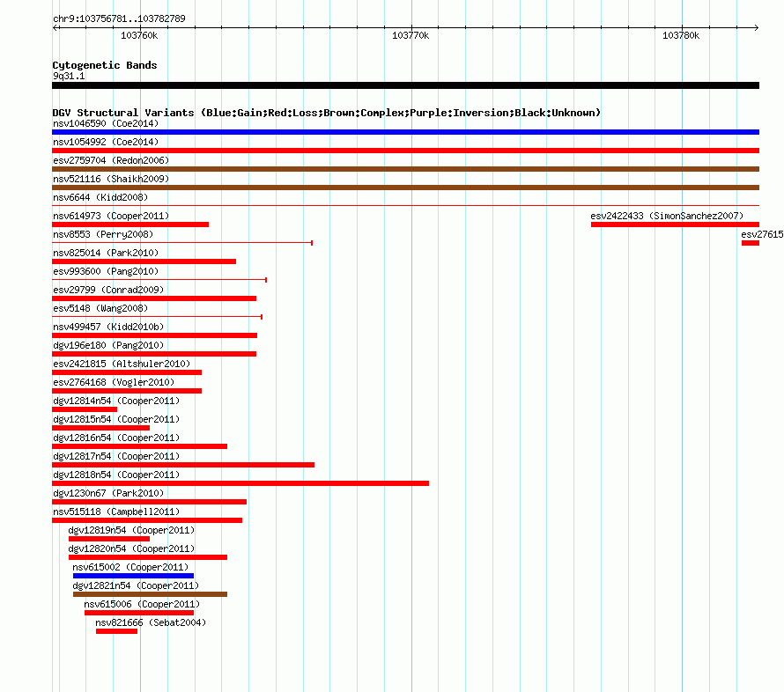Click the dgv12814n54 (Cooper2011) label
784x692 pixels.
click(116, 401)
